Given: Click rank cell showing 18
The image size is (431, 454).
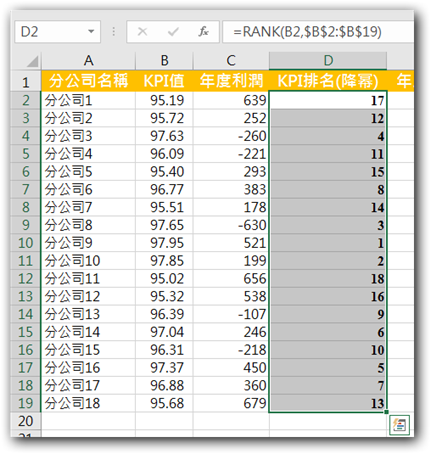Looking at the screenshot, I should coord(328,278).
